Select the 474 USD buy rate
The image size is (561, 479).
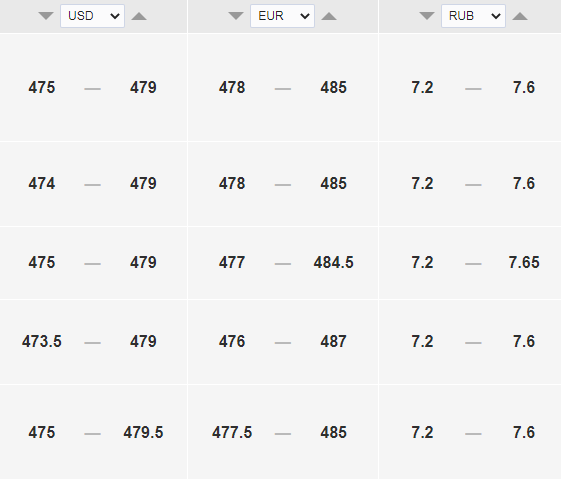click(42, 183)
